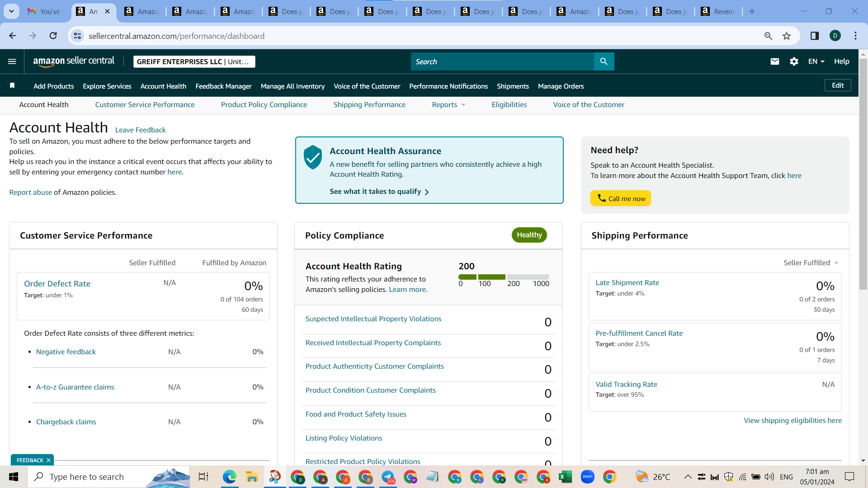Select the Voice of the Customer tab
Screen dimensions: 868x488
[x=589, y=105]
